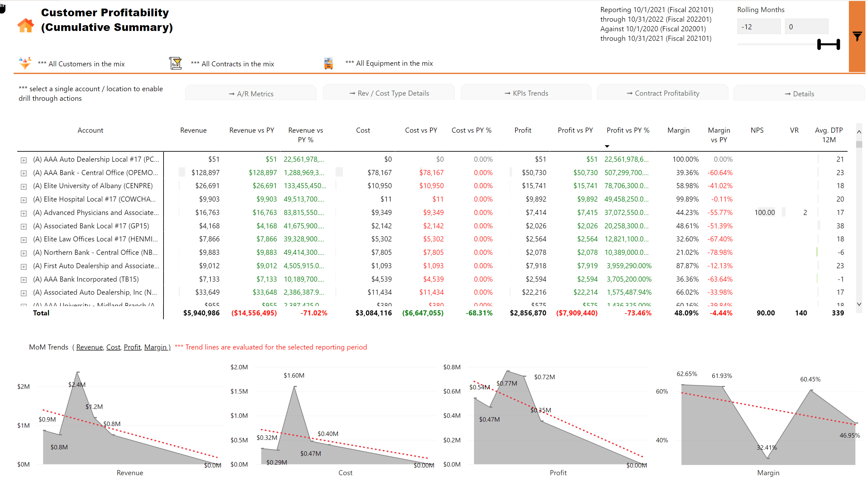Click the sort arrow under Profit vs PY %
This screenshot has width=868, height=480.
(x=607, y=146)
